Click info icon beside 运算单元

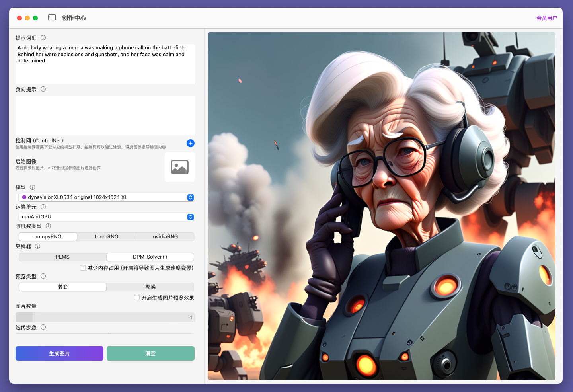pos(43,207)
